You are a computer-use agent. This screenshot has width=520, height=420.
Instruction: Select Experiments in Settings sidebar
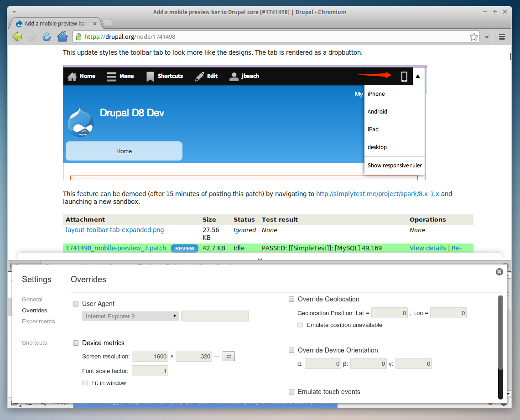[x=38, y=321]
